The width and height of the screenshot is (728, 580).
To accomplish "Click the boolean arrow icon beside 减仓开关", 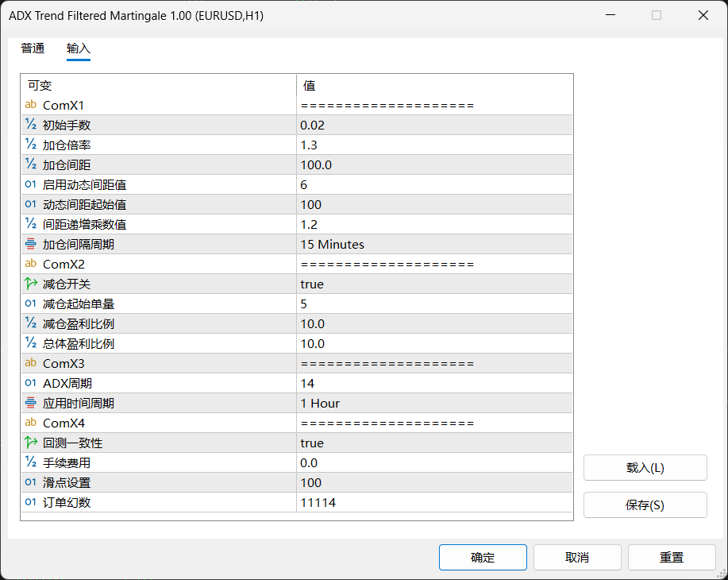I will coord(31,284).
